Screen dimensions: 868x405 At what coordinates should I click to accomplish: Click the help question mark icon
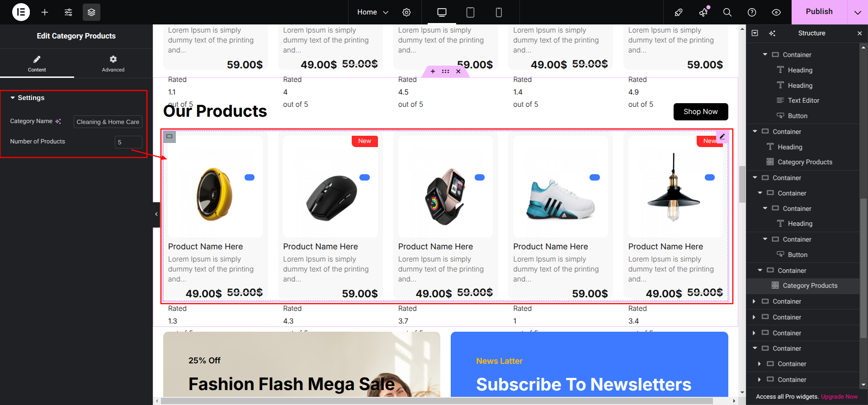pyautogui.click(x=752, y=12)
